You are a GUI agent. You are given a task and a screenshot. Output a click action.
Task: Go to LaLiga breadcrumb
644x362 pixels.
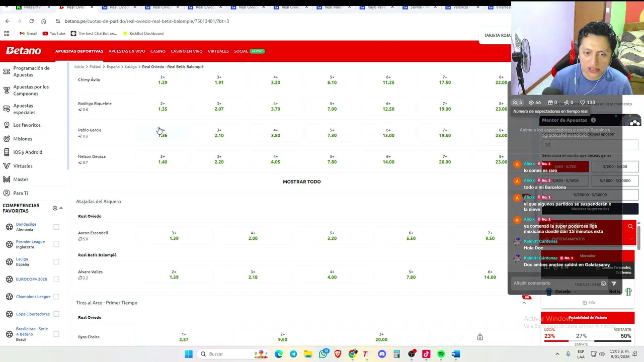point(130,66)
